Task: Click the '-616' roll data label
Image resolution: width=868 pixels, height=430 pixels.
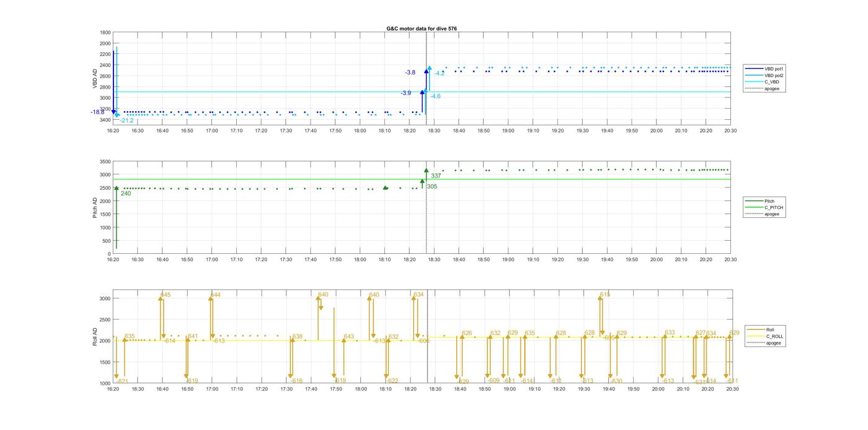Action: 296,381
